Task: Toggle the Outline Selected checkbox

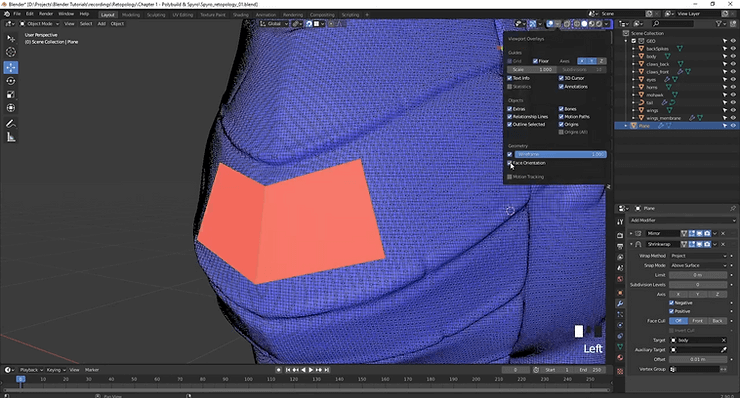Action: click(510, 125)
